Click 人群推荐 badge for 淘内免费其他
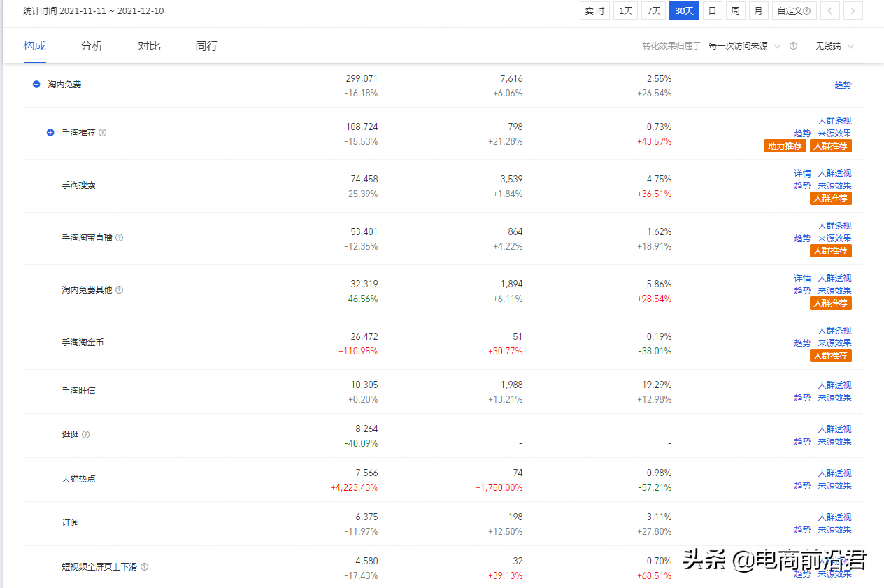The height and width of the screenshot is (588, 884). (831, 303)
